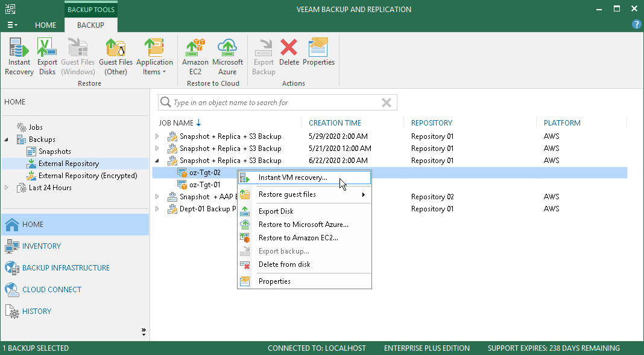Click the Export Backup ribbon icon
The height and width of the screenshot is (355, 644).
coord(264,56)
